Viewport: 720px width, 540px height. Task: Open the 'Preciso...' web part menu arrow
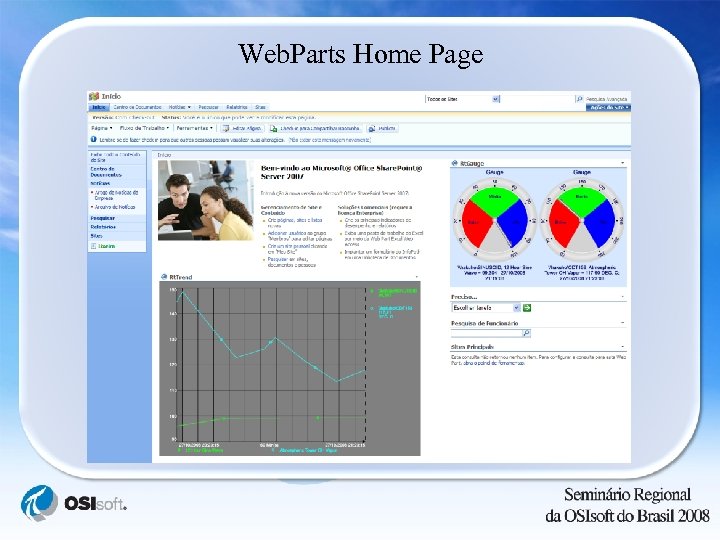click(623, 297)
